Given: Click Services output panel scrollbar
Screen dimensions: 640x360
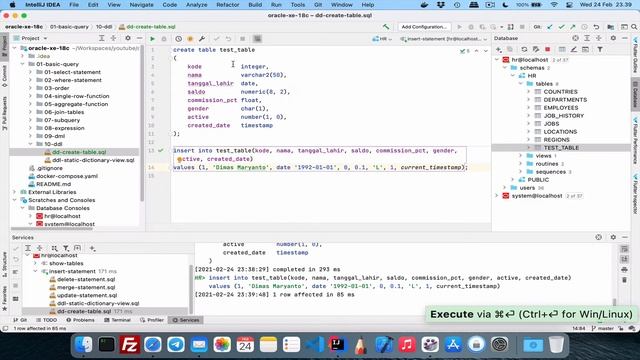Looking at the screenshot, I should tap(615, 302).
